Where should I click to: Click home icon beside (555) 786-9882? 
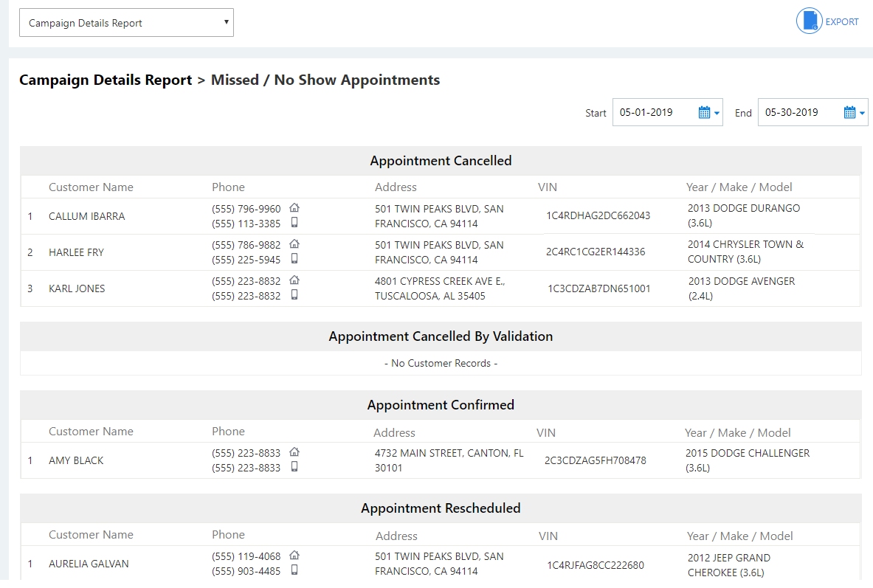294,244
